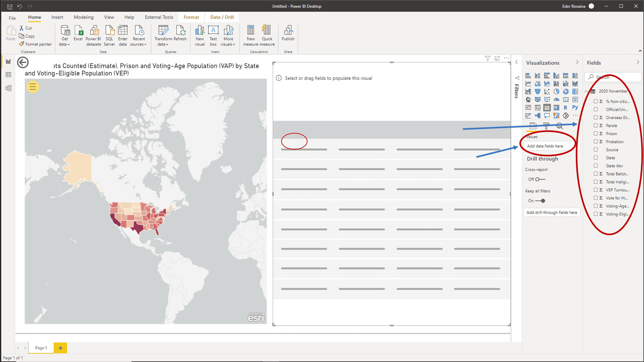The width and height of the screenshot is (644, 362).
Task: Open the Data/Drill tab in ribbon
Action: [222, 17]
